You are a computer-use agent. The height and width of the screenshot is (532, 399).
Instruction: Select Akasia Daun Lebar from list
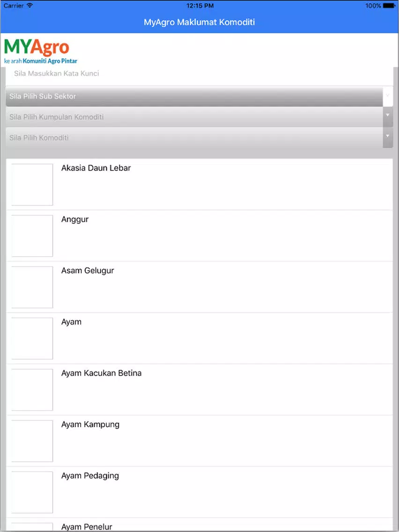(x=199, y=184)
